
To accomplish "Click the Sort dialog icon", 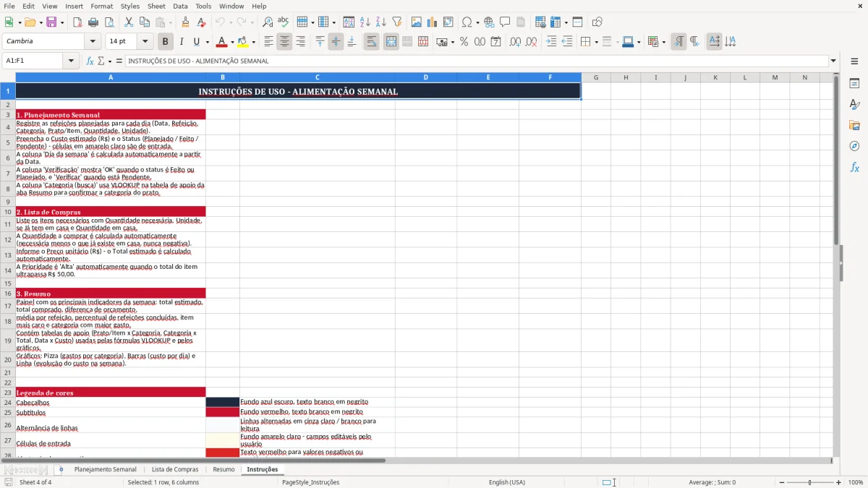I will pyautogui.click(x=349, y=22).
